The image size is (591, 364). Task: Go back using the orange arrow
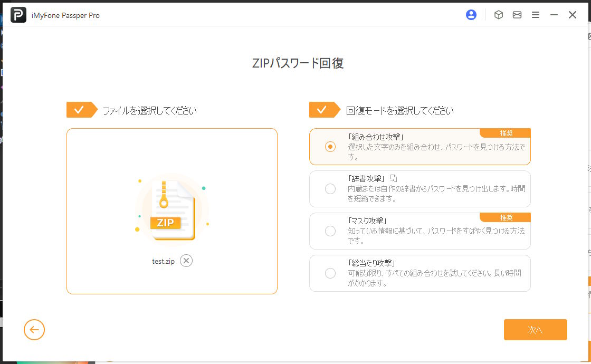pyautogui.click(x=34, y=330)
